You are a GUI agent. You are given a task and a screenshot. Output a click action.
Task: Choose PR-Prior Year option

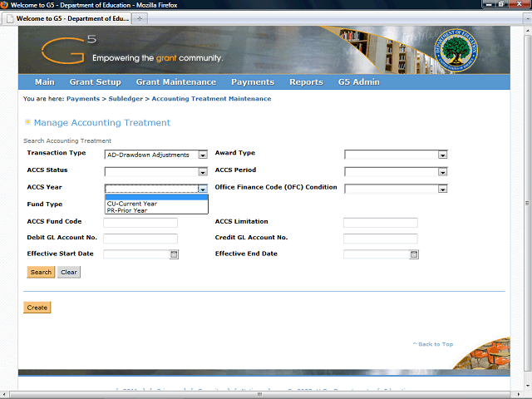tap(156, 210)
